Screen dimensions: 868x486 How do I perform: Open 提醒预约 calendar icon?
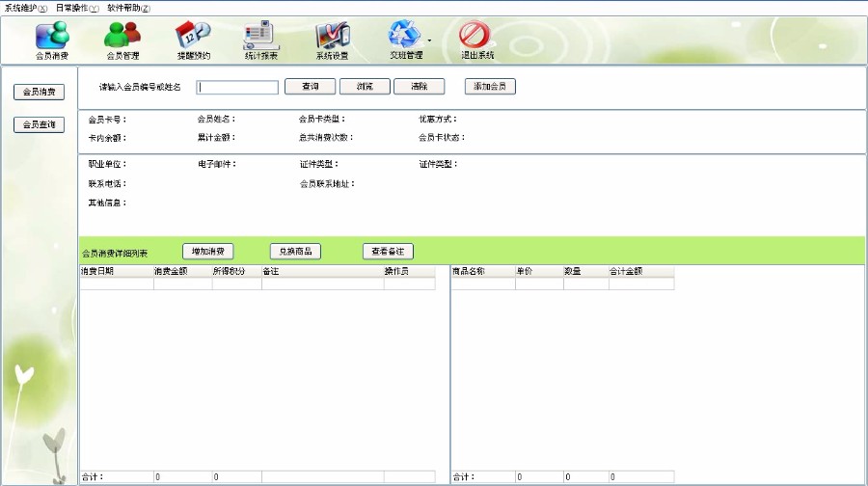[x=193, y=40]
